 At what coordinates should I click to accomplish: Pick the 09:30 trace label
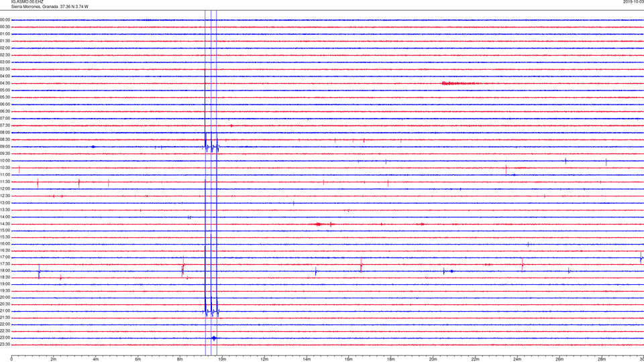[x=5, y=154]
